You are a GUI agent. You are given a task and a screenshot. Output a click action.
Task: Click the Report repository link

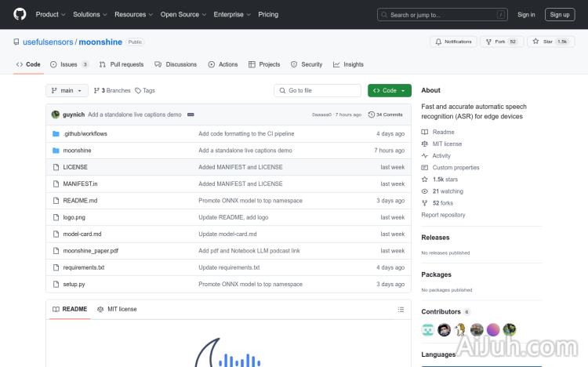pyautogui.click(x=443, y=215)
